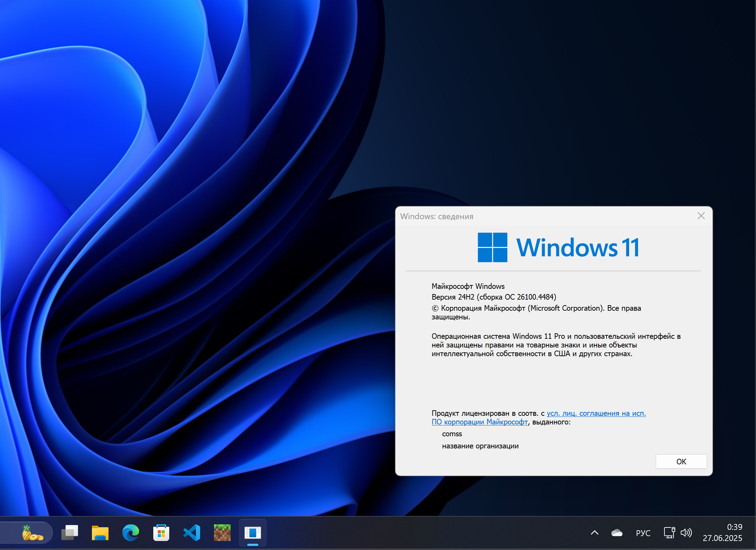Viewport: 756px width, 550px height.
Task: Open Visual Studio Code from the taskbar
Action: (192, 532)
